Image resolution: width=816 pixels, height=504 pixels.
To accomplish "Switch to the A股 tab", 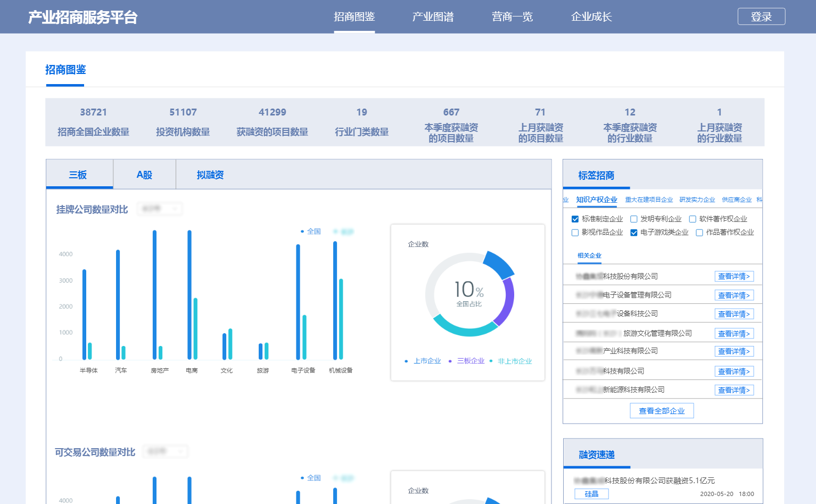I will [144, 174].
